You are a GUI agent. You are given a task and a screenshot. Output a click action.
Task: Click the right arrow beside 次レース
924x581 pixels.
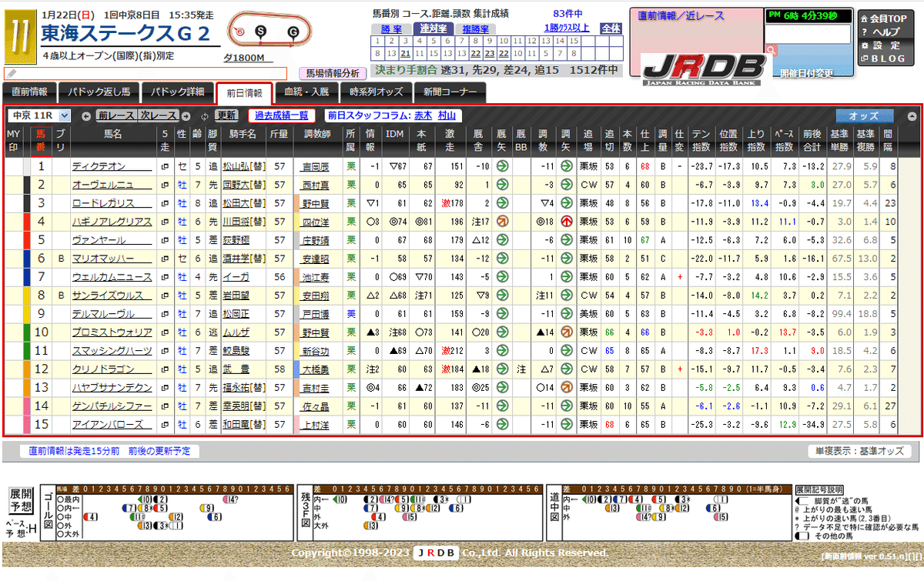[x=186, y=115]
